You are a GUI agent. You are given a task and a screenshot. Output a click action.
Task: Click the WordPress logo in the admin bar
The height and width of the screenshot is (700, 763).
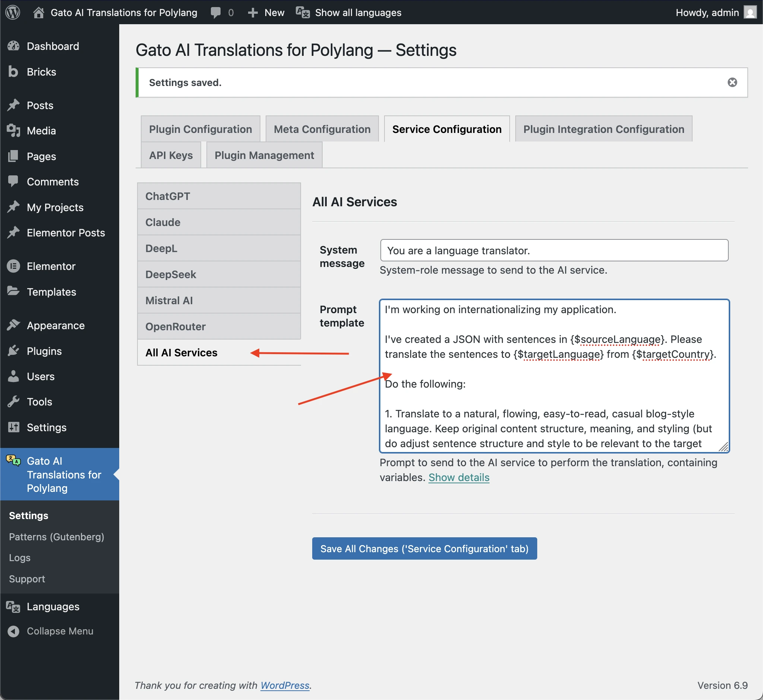13,13
